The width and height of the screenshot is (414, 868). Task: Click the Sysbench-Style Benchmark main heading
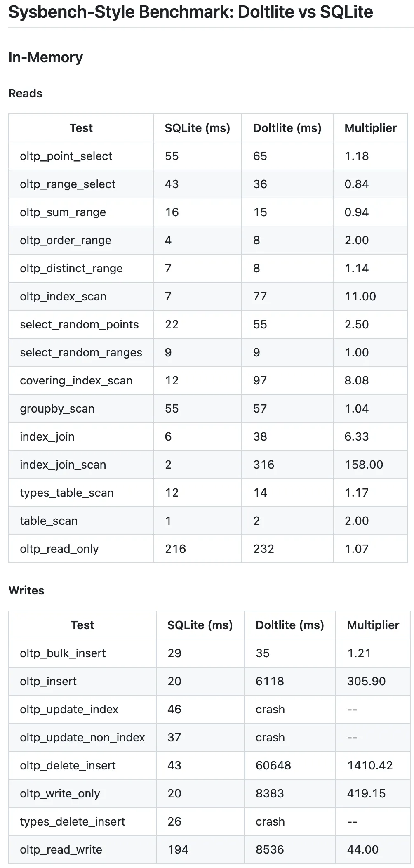191,12
